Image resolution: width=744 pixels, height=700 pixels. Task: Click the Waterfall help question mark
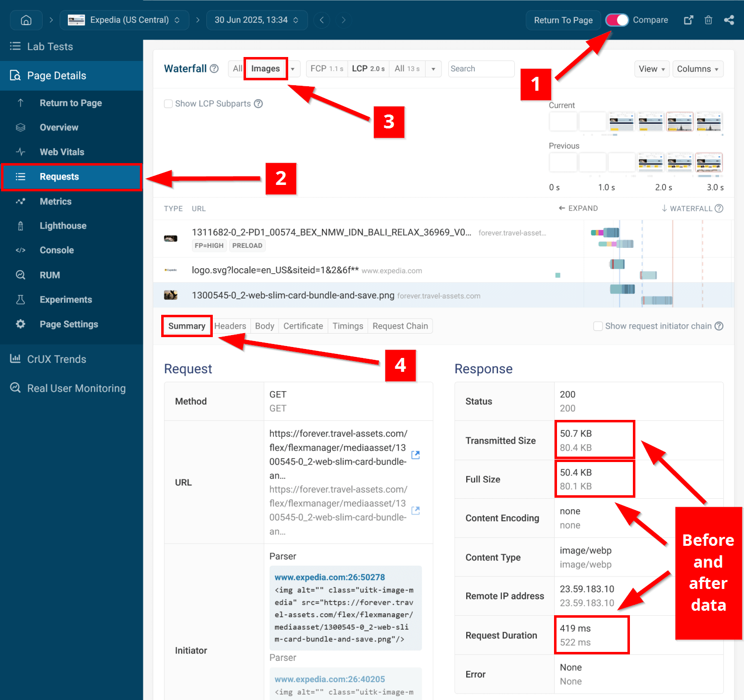(x=214, y=68)
